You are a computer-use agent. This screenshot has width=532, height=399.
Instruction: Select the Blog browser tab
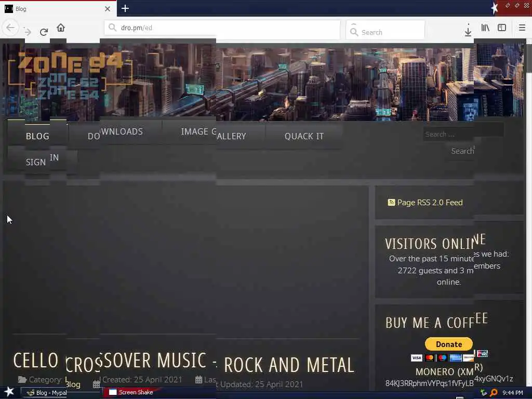click(x=58, y=9)
